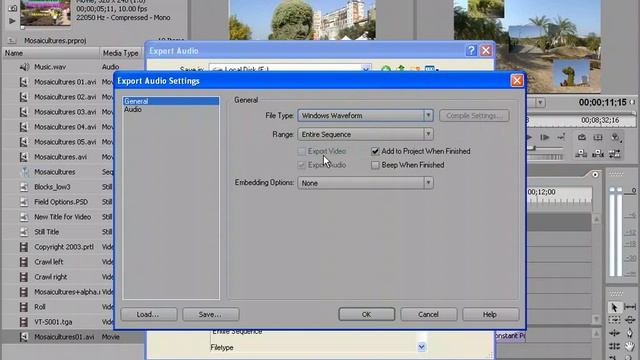Click the program monitor timecode 00;00;11;15
The width and height of the screenshot is (640, 360).
[602, 102]
